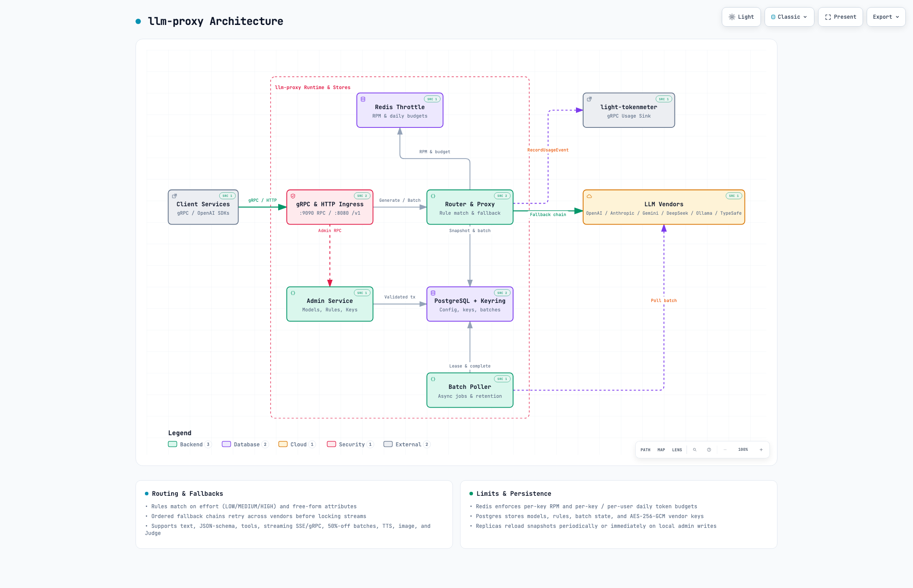The image size is (913, 588).
Task: Click the plus zoom-in button
Action: [x=761, y=450]
